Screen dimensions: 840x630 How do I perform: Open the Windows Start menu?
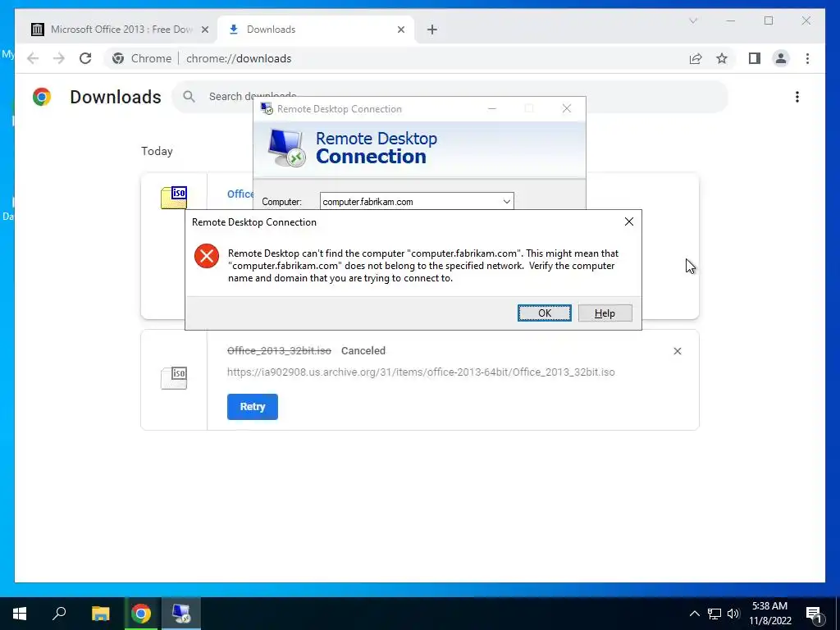coord(20,614)
